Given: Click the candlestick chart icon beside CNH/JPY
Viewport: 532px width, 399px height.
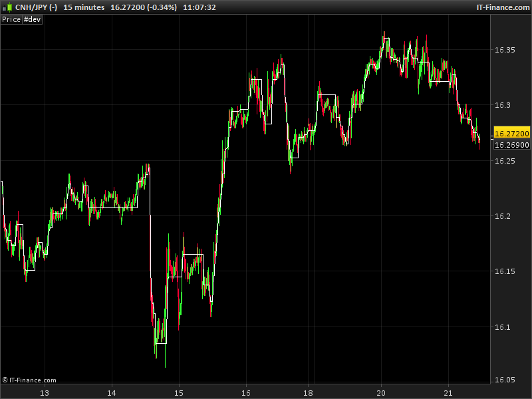Looking at the screenshot, I should 7,7.
